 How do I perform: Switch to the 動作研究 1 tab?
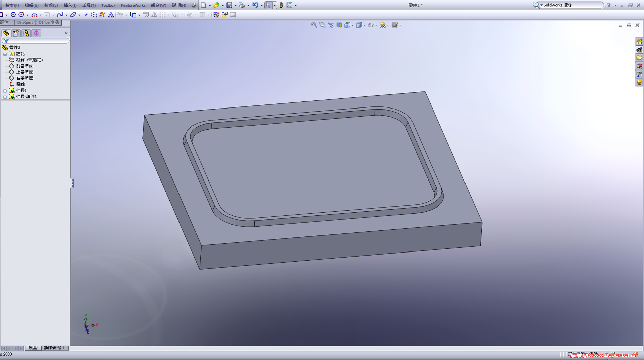54,348
